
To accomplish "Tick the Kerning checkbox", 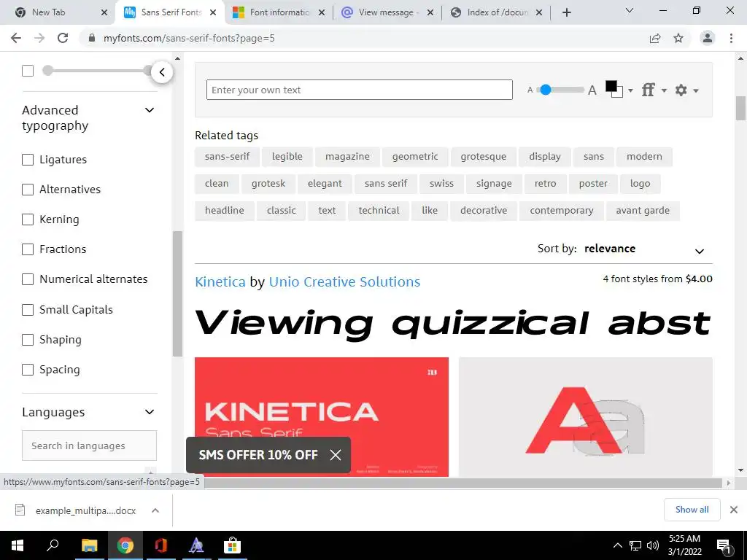I will tap(28, 219).
